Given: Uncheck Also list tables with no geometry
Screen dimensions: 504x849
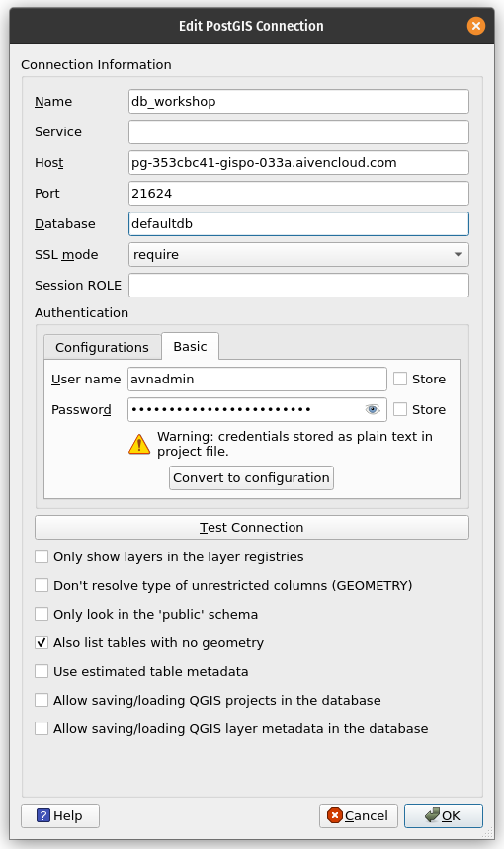Looking at the screenshot, I should (x=42, y=642).
